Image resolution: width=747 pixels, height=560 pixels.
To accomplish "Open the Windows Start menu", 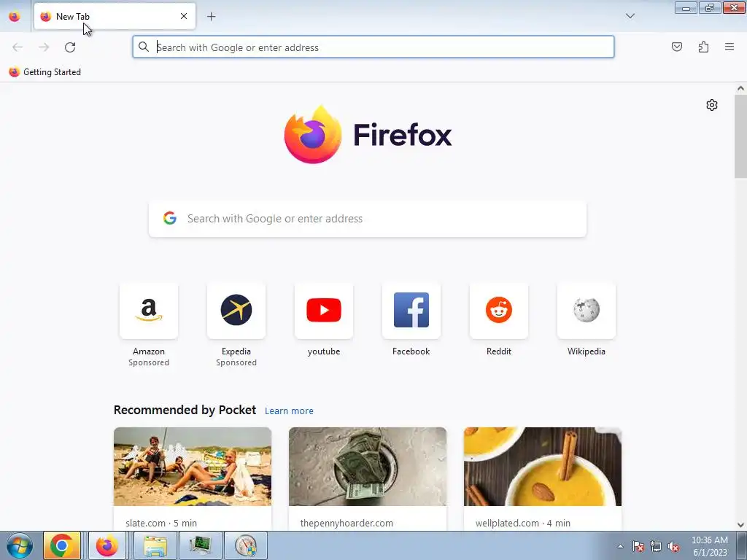I will click(19, 545).
